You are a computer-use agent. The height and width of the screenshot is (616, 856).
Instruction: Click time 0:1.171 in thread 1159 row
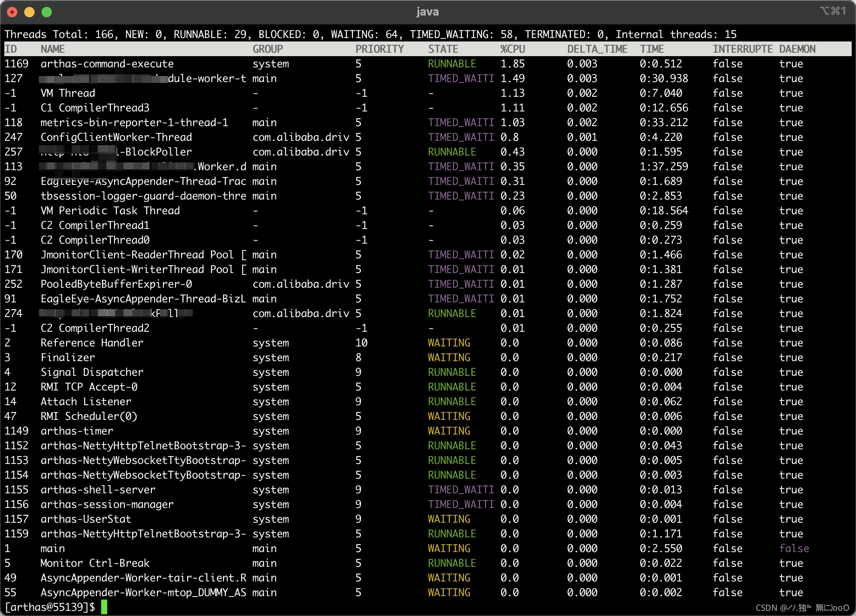point(661,534)
